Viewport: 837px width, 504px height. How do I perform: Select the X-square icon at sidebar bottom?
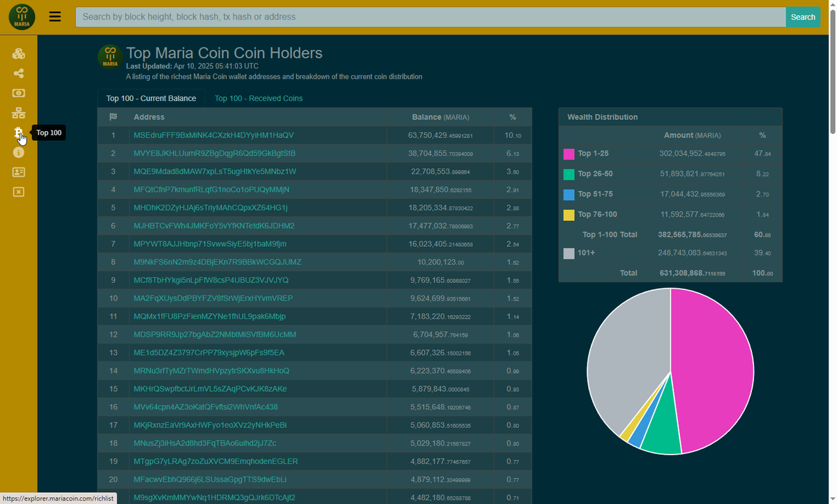[x=19, y=192]
